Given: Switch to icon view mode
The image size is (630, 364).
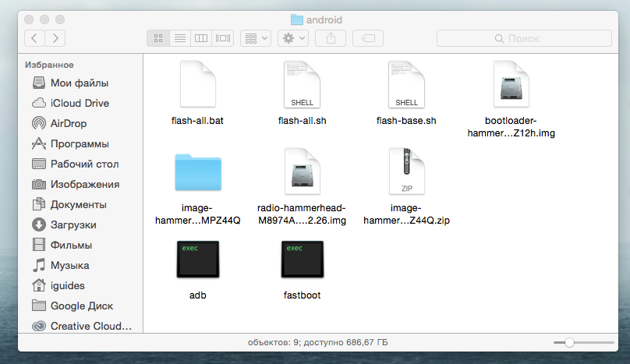Looking at the screenshot, I should (x=158, y=38).
